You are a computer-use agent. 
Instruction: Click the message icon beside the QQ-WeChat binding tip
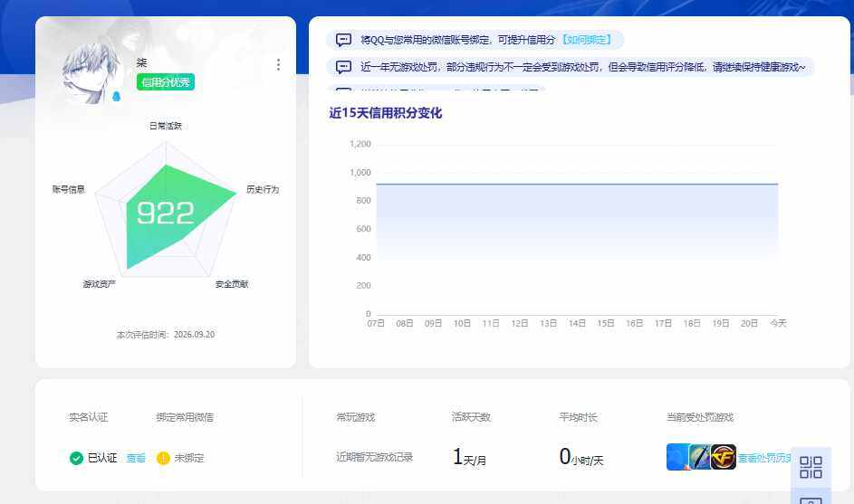click(x=343, y=40)
